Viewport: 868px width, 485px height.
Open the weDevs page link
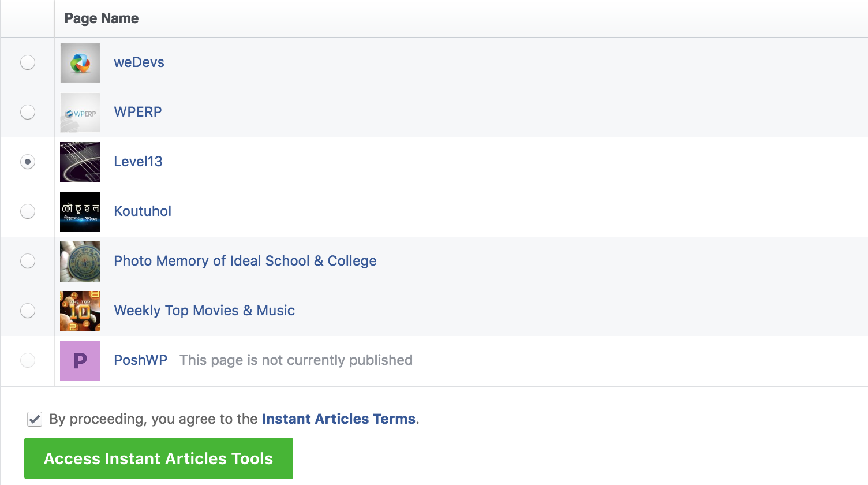(139, 62)
